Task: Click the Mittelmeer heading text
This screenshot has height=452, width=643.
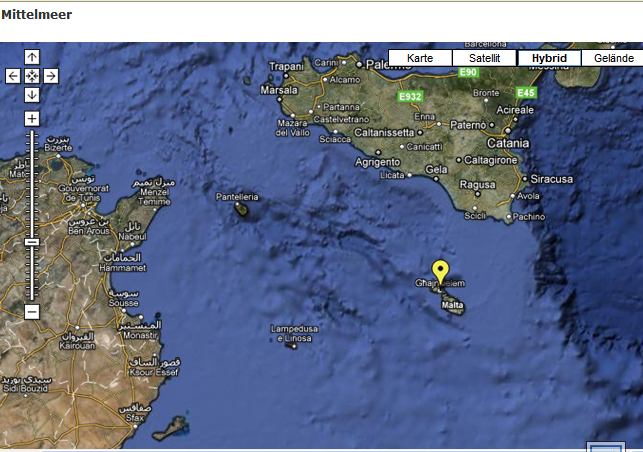Action: tap(36, 15)
